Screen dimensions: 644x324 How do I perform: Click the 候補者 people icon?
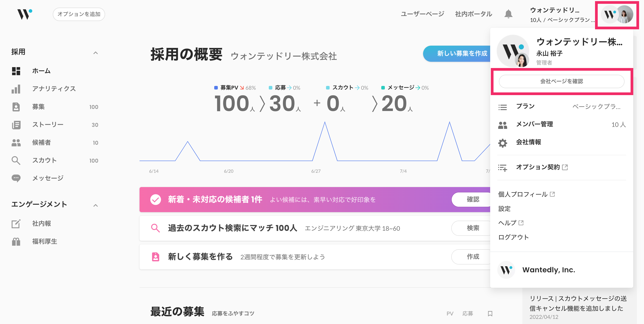[x=16, y=143]
